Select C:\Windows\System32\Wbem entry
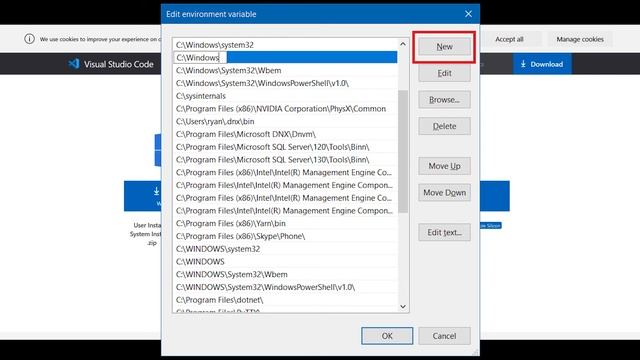The width and height of the screenshot is (640, 360). tap(285, 71)
